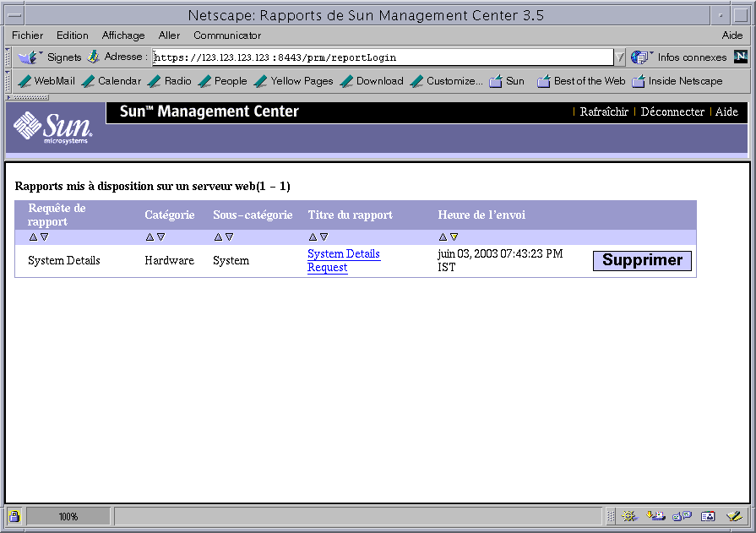Viewport: 756px width, 533px height.
Task: Click the Heure de l'envoi column header
Action: [481, 215]
